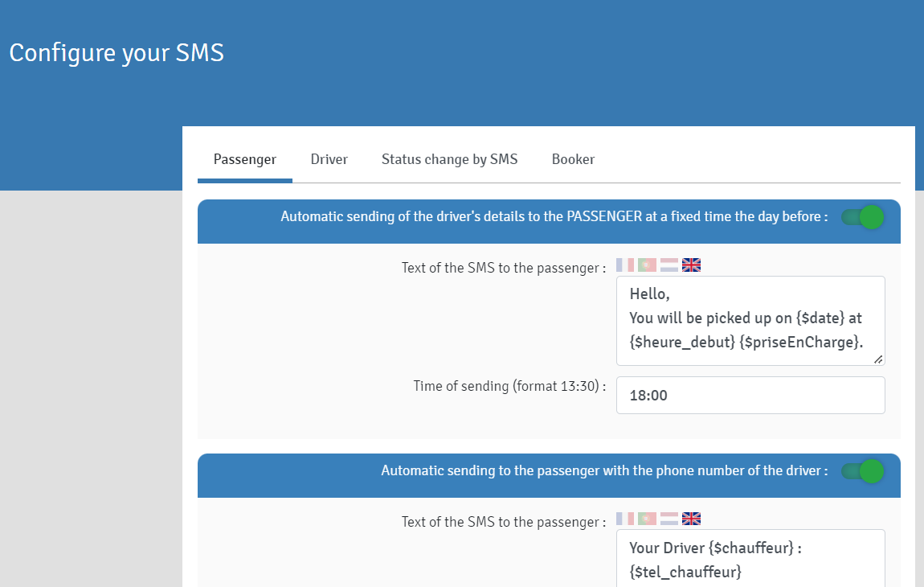Select French flag for day-before SMS text
Image resolution: width=924 pixels, height=587 pixels.
click(x=625, y=265)
